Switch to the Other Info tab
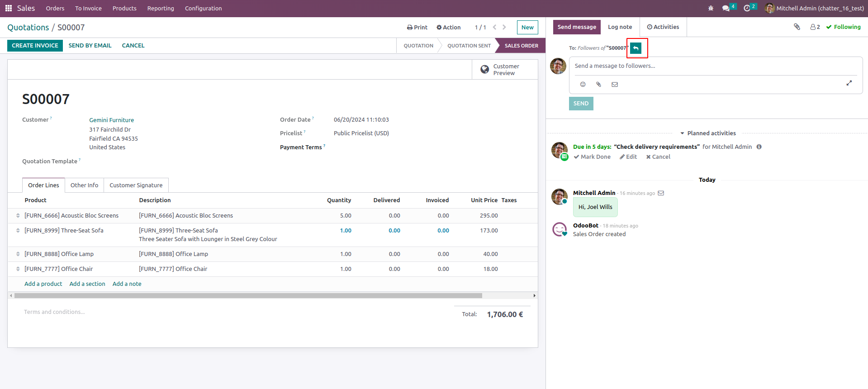Image resolution: width=868 pixels, height=389 pixels. coord(84,185)
